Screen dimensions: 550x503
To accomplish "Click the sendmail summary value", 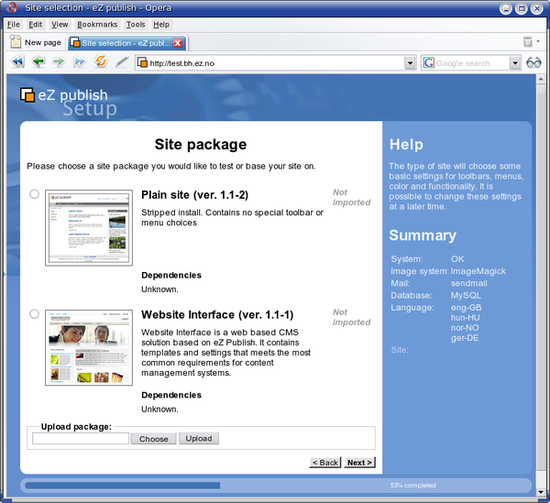I will click(469, 283).
